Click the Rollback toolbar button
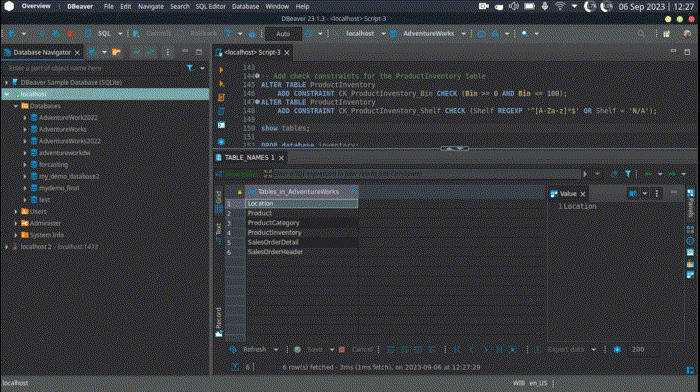This screenshot has width=700, height=392. 197,33
